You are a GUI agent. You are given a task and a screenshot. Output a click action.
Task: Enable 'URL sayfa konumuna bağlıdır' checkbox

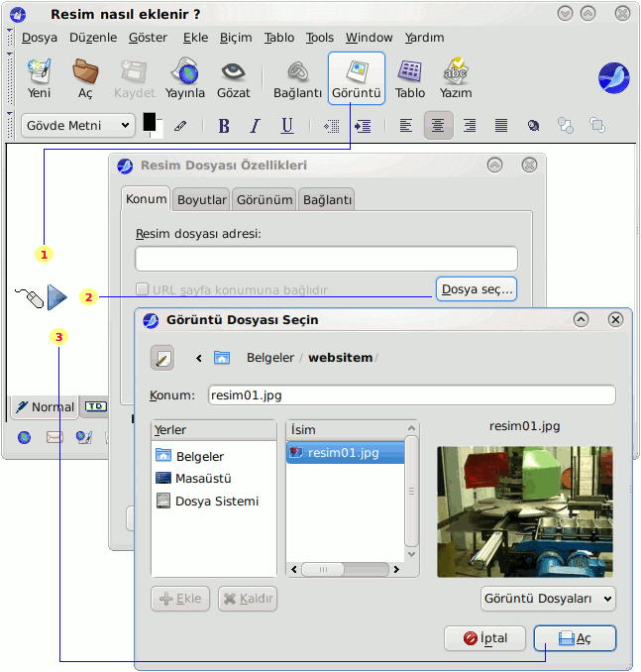point(143,290)
